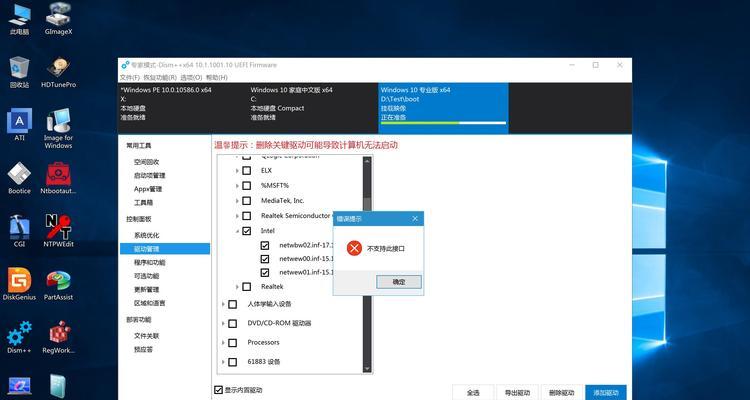This screenshot has width=750, height=400.
Task: Open 启动项管理 in the sidebar
Action: click(x=149, y=176)
